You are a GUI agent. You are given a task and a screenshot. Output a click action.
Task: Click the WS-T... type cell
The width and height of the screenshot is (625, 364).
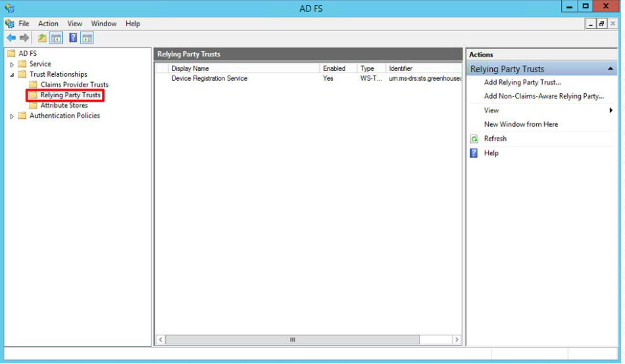tap(370, 78)
